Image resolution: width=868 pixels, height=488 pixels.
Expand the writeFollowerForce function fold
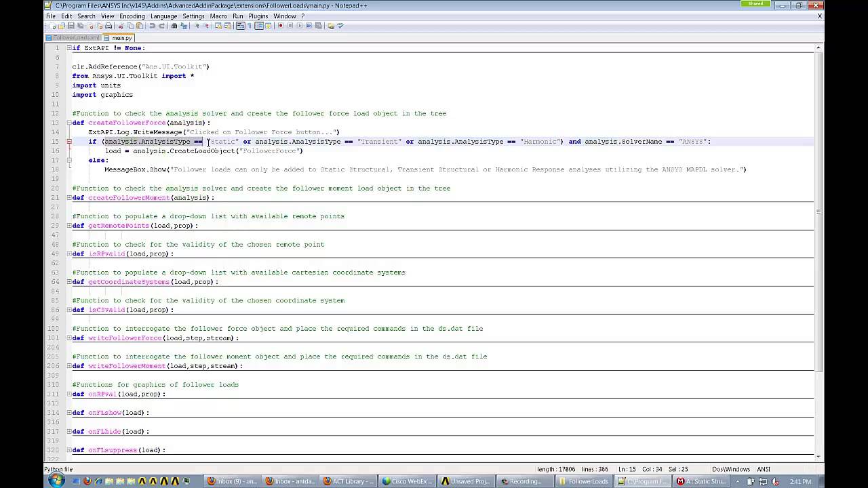68,338
